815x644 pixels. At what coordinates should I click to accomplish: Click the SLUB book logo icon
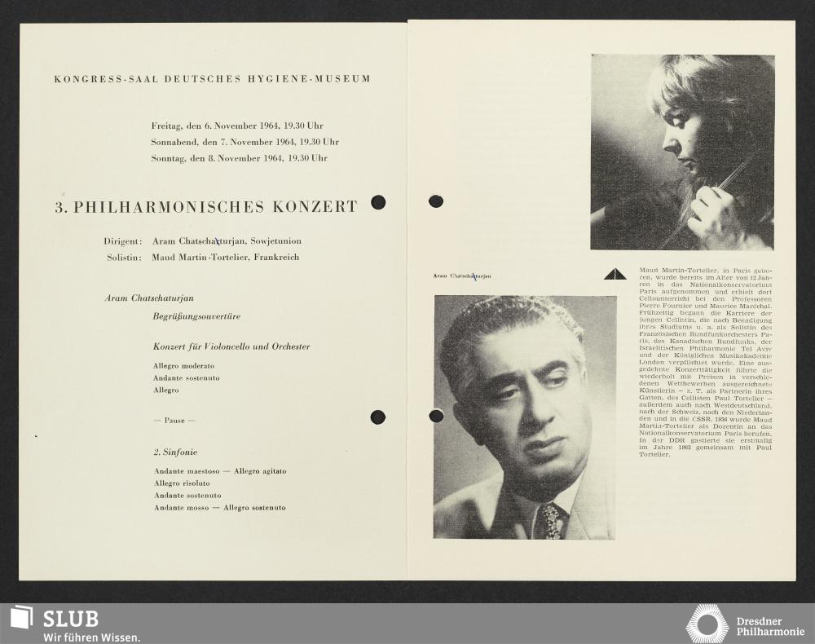pyautogui.click(x=21, y=617)
